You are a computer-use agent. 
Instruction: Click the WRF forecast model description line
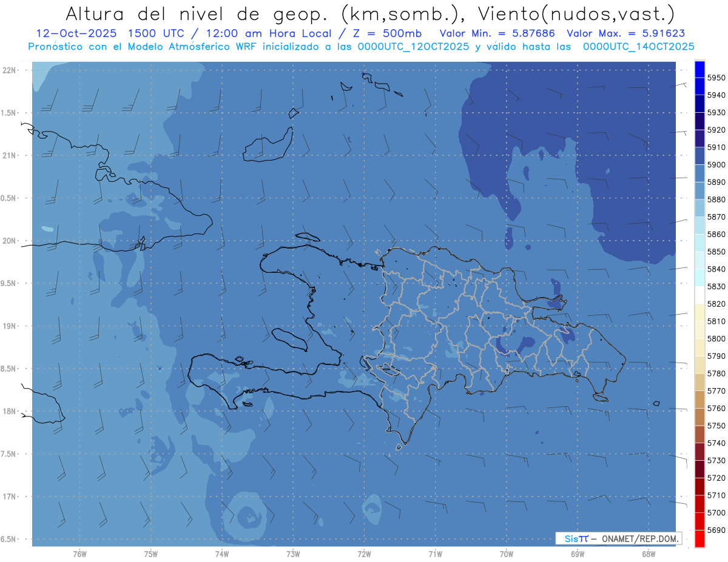(x=361, y=47)
